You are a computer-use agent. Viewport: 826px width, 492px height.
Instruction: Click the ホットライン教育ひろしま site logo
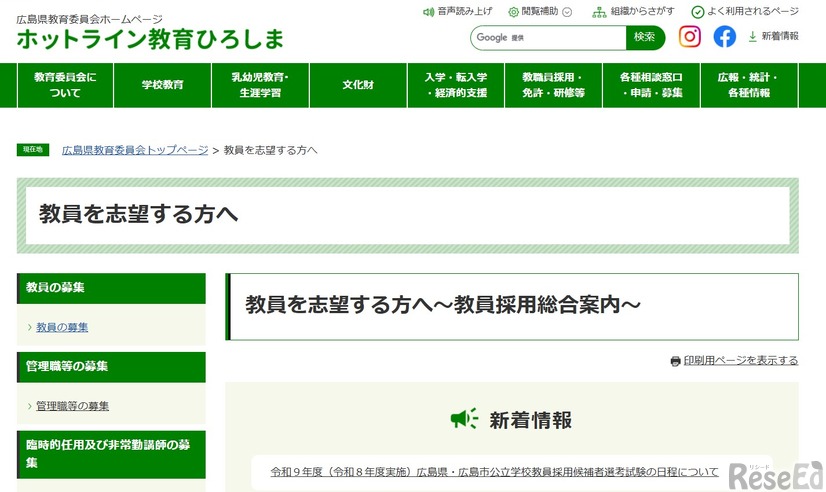click(x=150, y=40)
